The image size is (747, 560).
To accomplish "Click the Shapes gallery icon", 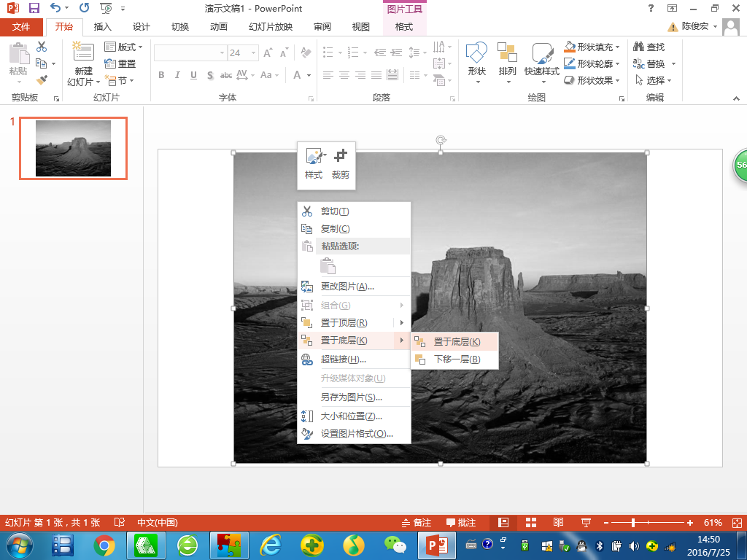I will pyautogui.click(x=476, y=52).
